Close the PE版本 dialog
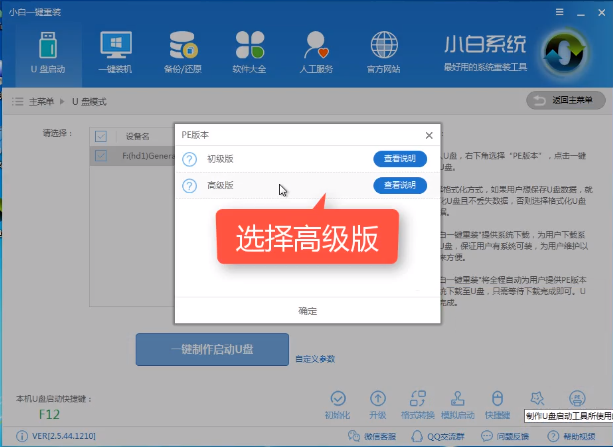The height and width of the screenshot is (447, 613). [429, 135]
